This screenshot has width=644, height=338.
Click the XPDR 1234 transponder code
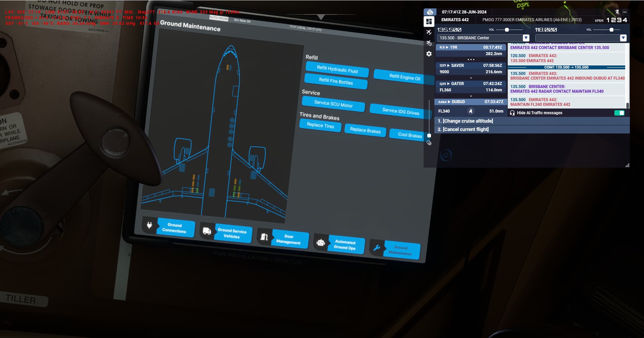617,20
